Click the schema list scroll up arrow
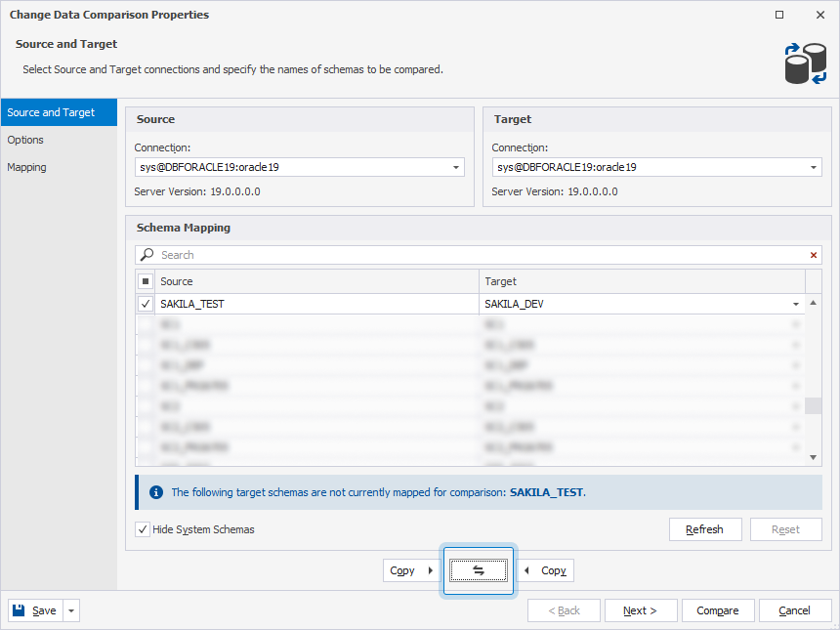The height and width of the screenshot is (630, 840). tap(814, 303)
